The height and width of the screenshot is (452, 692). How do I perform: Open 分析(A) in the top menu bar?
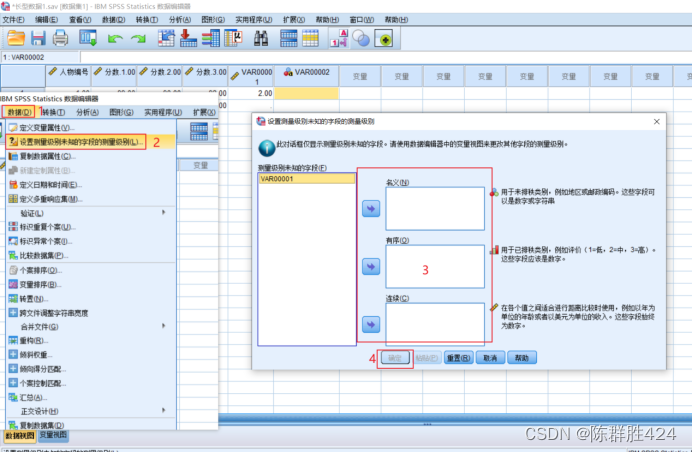(180, 20)
